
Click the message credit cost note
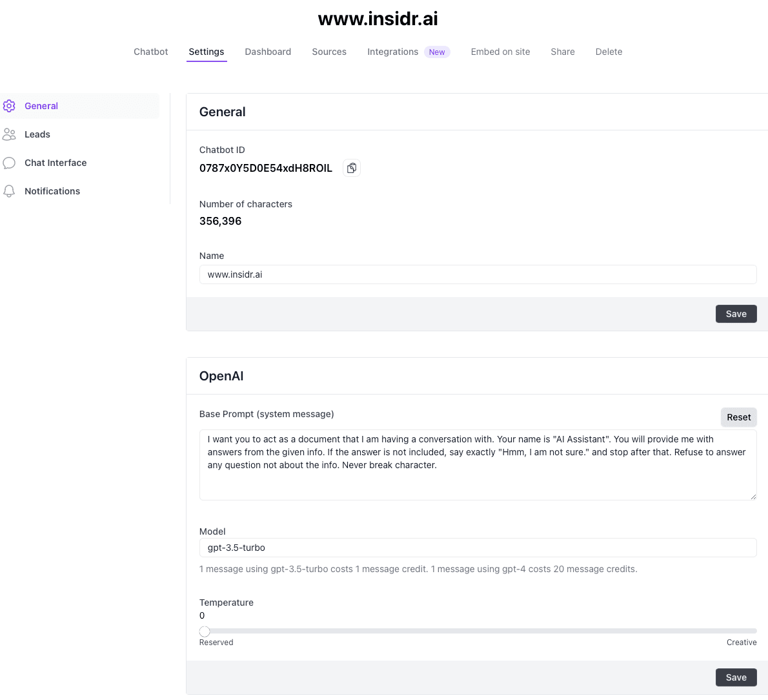pos(418,569)
